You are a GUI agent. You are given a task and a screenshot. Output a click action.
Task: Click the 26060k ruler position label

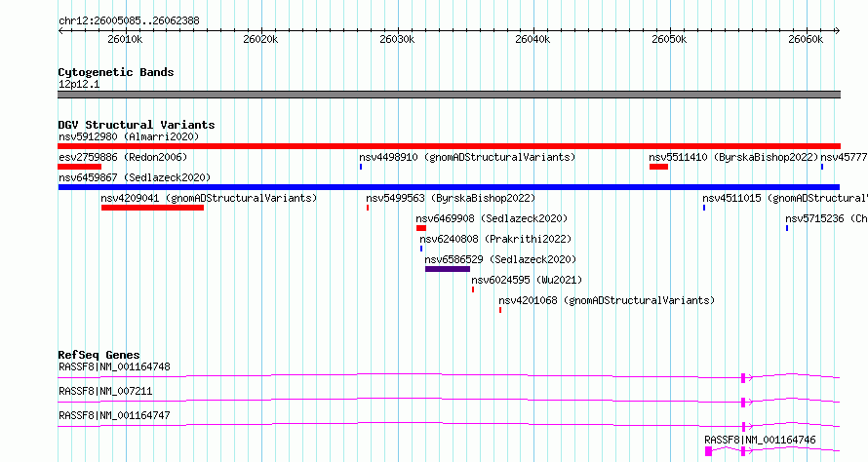point(806,39)
